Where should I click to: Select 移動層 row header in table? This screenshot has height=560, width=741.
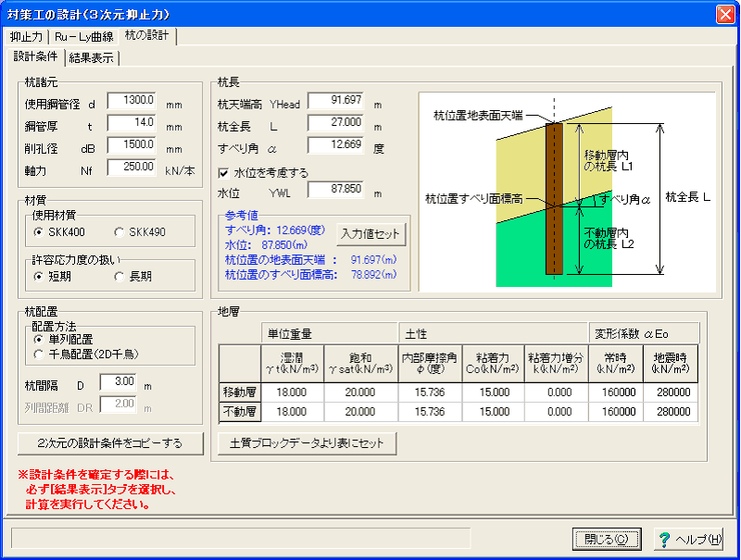pos(240,392)
